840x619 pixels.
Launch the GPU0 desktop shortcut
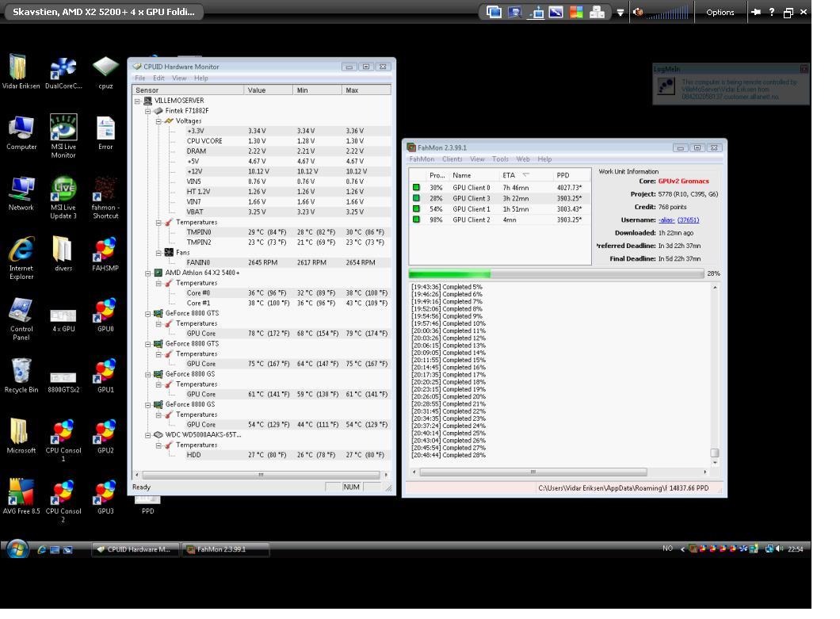pos(105,315)
